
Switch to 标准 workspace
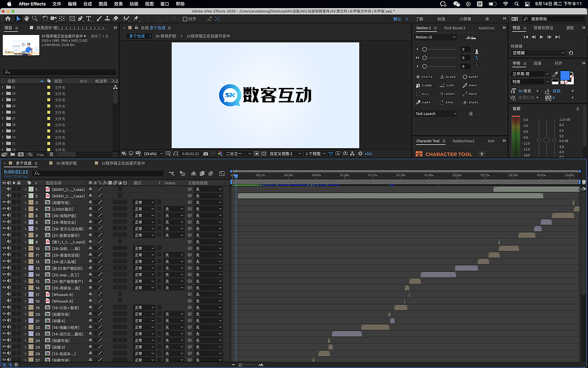tap(441, 19)
